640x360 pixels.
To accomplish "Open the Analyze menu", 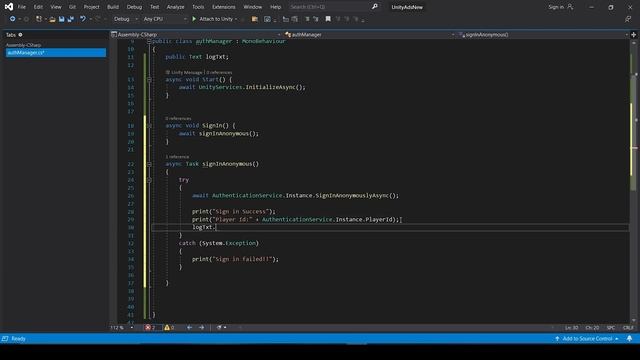I will [176, 7].
